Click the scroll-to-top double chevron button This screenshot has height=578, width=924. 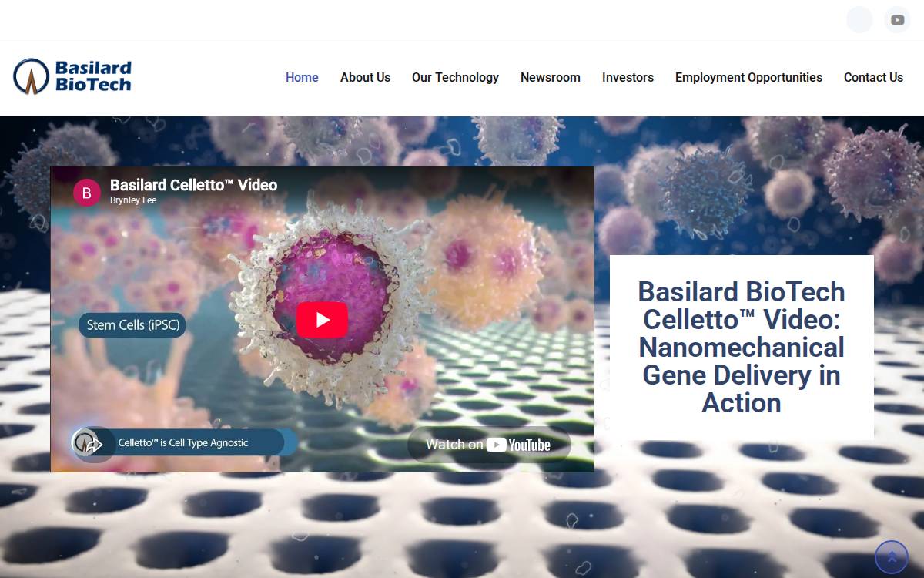click(892, 557)
